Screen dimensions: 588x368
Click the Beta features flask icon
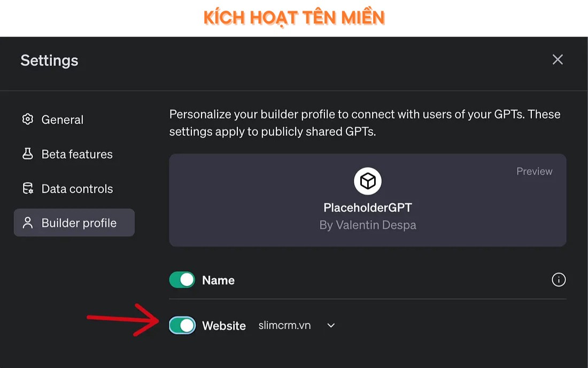(28, 154)
